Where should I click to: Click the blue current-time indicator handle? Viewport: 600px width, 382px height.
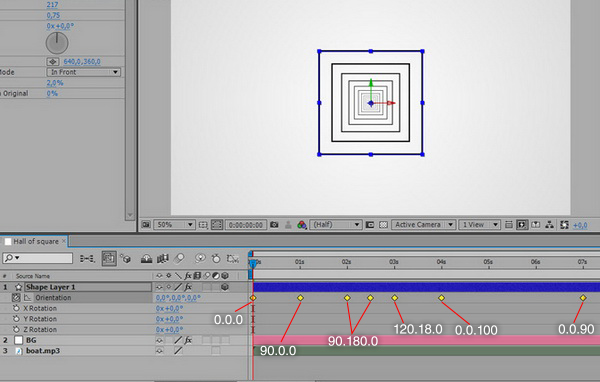(x=252, y=263)
